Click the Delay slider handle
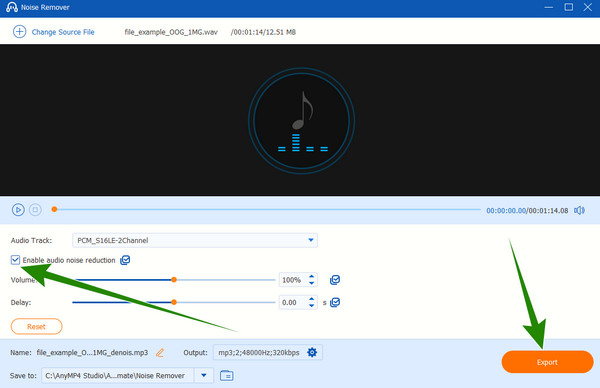 tap(174, 302)
